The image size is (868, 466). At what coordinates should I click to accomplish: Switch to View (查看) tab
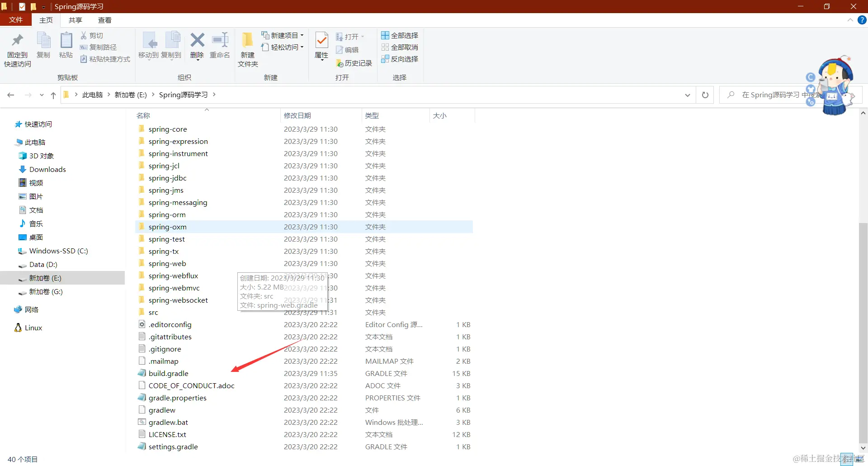pyautogui.click(x=105, y=20)
